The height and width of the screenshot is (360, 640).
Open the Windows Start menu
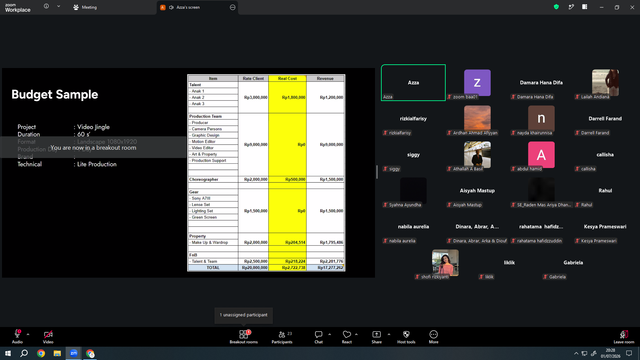(x=8, y=353)
